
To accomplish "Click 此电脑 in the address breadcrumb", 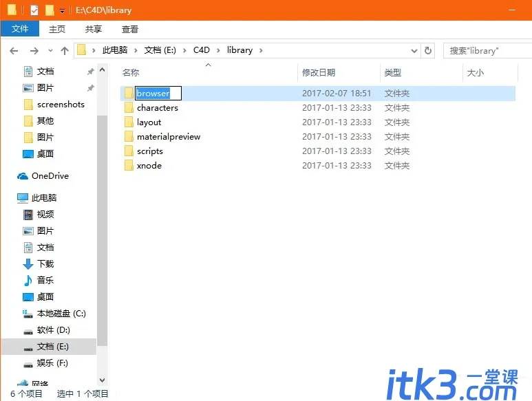I will [115, 50].
